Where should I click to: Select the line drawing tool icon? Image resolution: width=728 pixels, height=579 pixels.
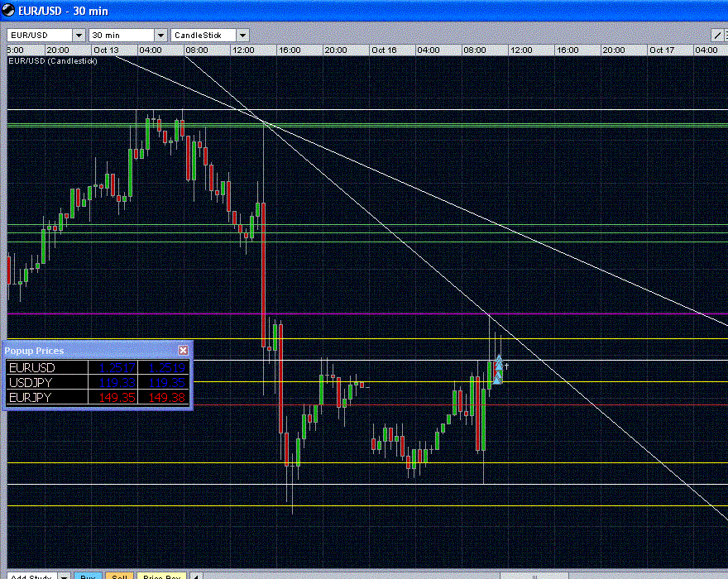(x=717, y=36)
